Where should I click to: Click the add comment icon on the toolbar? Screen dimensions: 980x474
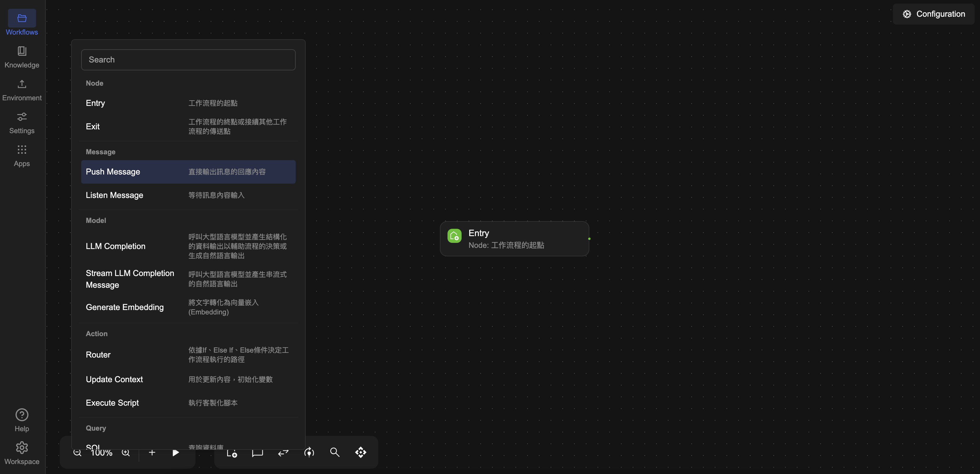(x=257, y=452)
